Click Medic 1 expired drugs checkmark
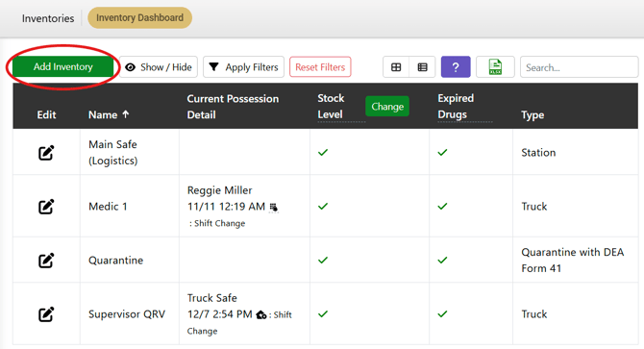The width and height of the screenshot is (644, 349). (442, 206)
